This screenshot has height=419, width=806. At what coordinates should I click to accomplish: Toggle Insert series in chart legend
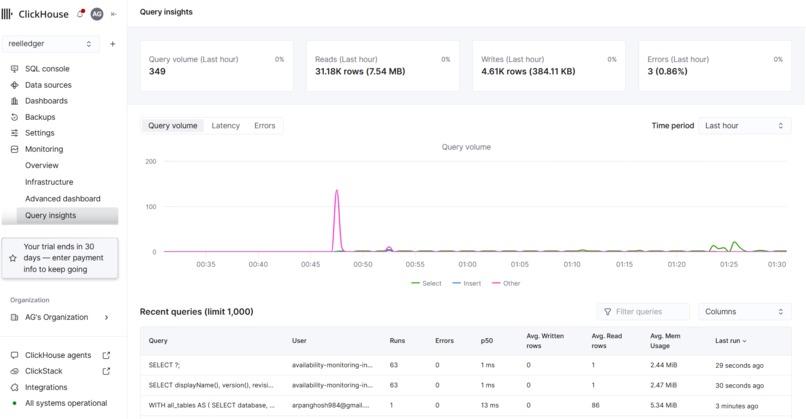467,283
